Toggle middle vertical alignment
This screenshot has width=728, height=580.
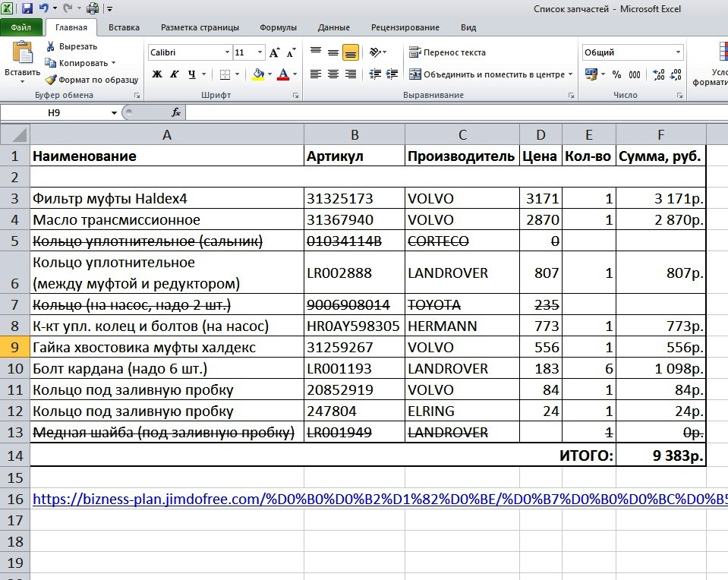(x=333, y=52)
